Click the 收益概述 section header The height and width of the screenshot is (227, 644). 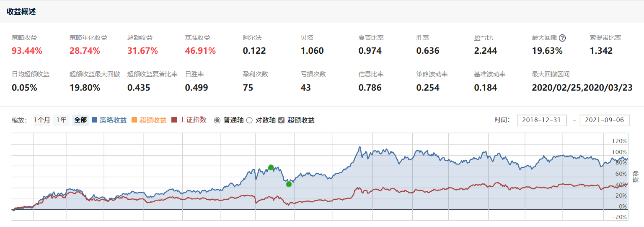pos(21,12)
